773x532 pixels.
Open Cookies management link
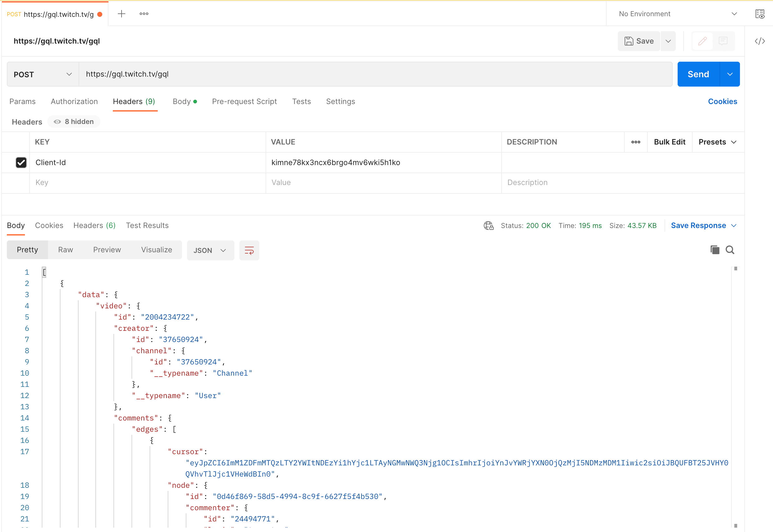point(722,101)
